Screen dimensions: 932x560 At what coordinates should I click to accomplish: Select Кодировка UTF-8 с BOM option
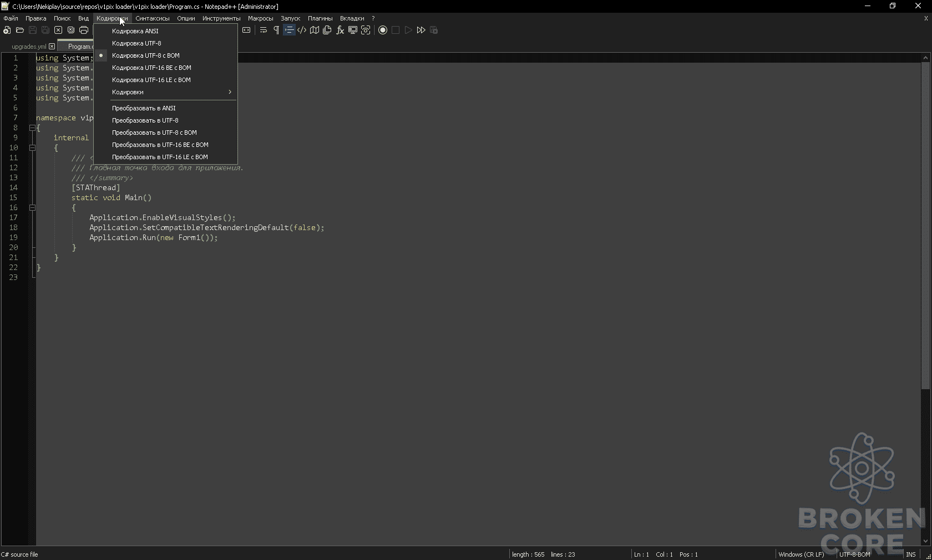tap(166, 55)
